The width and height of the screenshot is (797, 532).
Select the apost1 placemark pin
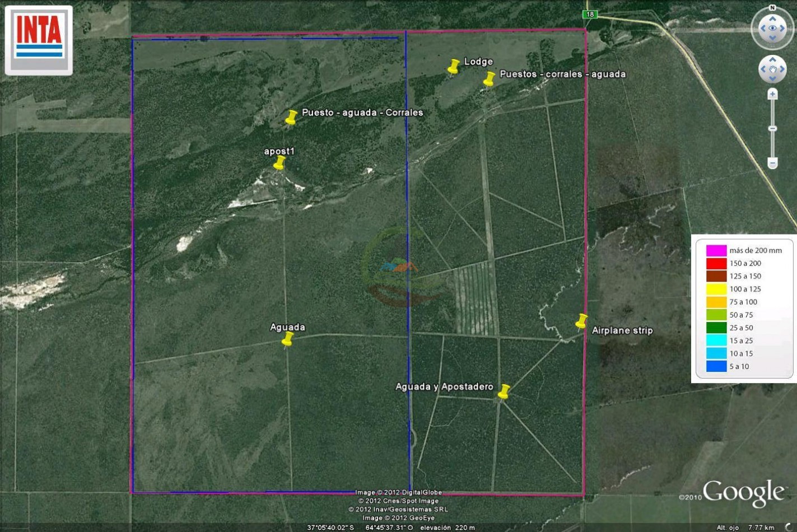click(x=279, y=162)
